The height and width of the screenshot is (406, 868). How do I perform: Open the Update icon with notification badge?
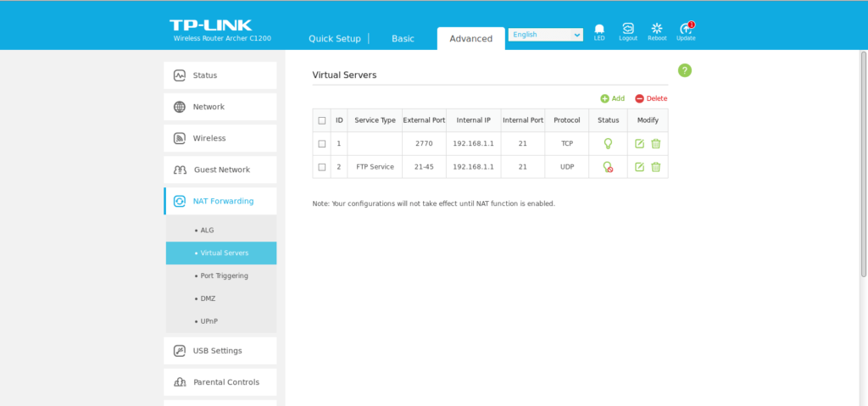(686, 31)
